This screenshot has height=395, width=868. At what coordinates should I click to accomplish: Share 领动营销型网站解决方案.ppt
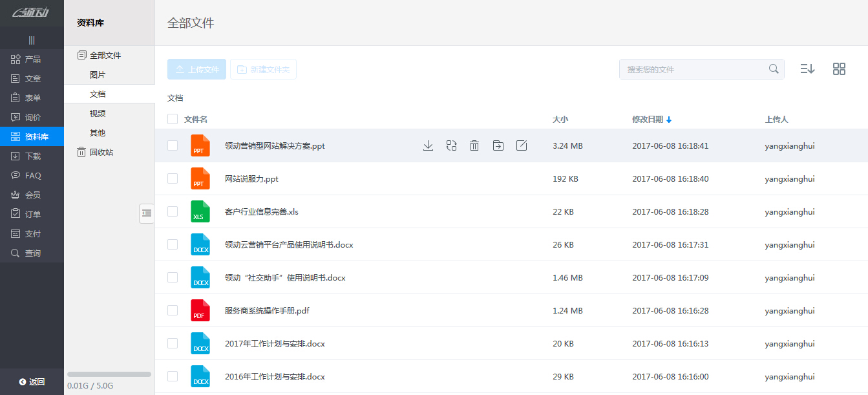click(451, 145)
